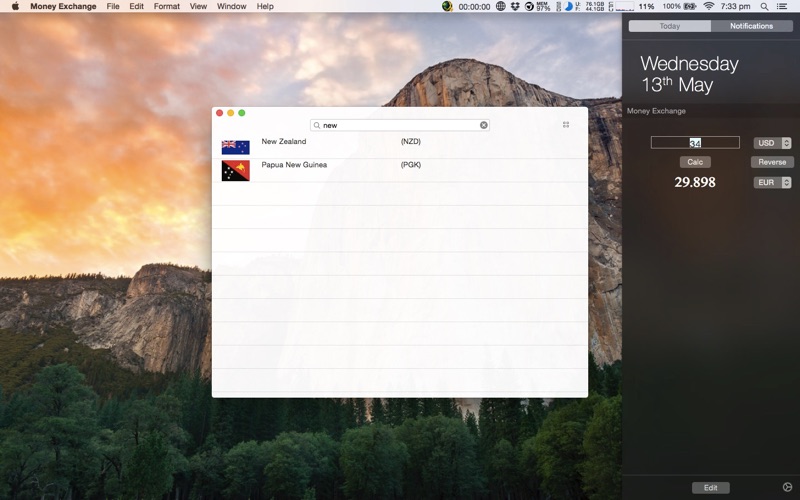The height and width of the screenshot is (500, 800).
Task: Open the View menu
Action: click(x=198, y=6)
